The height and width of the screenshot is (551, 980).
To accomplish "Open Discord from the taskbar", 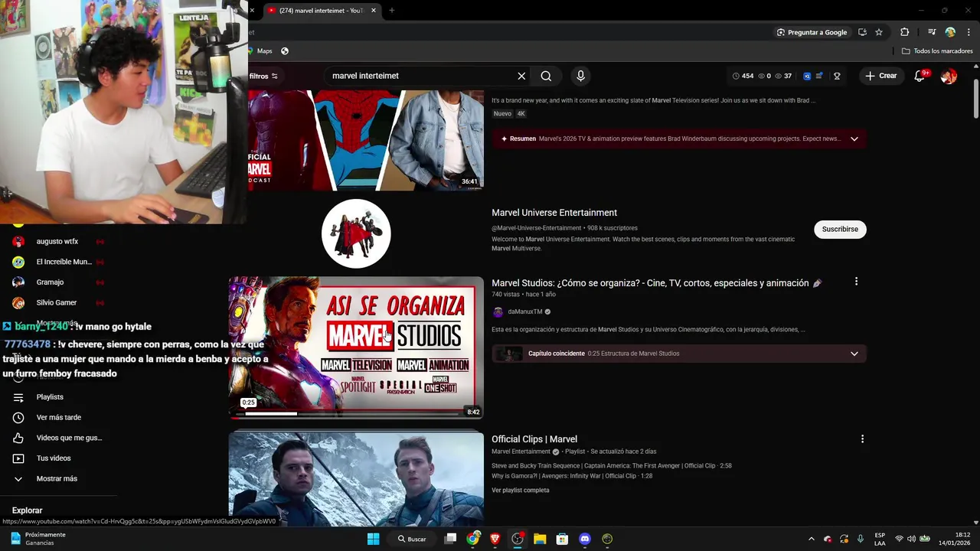I will pyautogui.click(x=585, y=539).
